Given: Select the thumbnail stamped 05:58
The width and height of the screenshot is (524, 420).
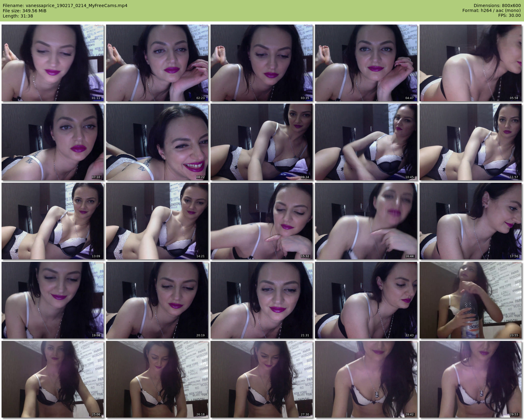Looking at the screenshot, I should (471, 63).
